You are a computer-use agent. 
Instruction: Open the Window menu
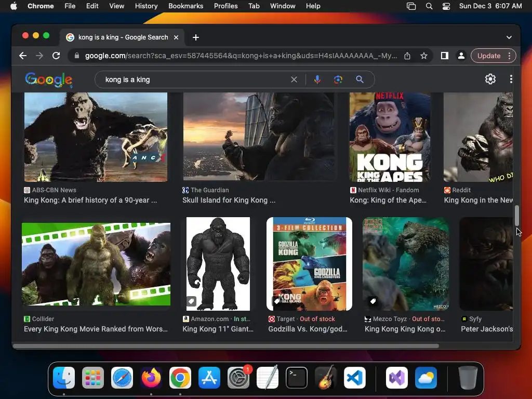[283, 6]
